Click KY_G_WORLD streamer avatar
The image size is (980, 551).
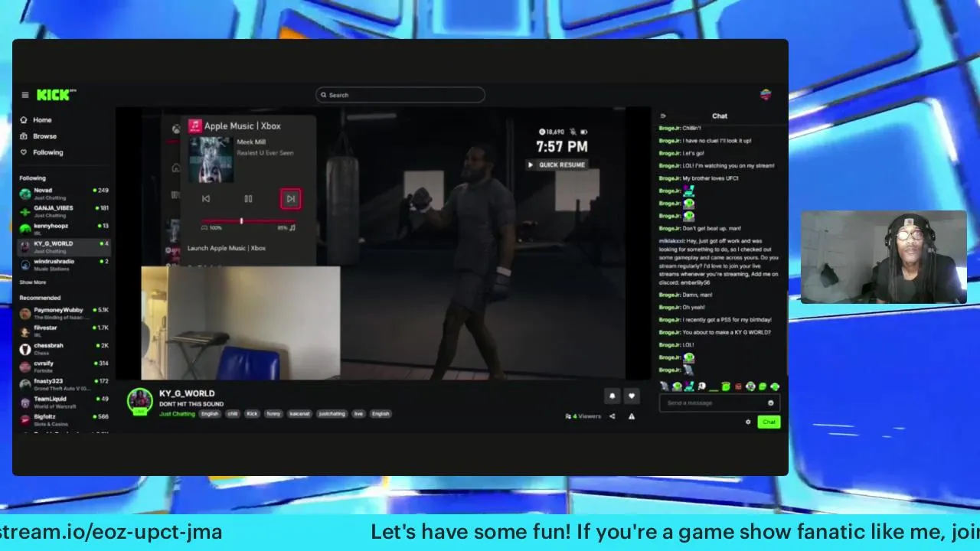[x=139, y=401]
